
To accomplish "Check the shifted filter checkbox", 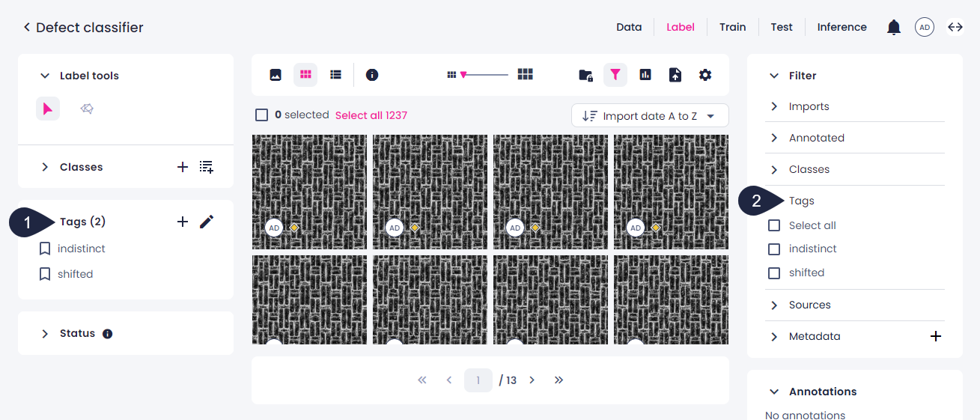I will [x=774, y=273].
